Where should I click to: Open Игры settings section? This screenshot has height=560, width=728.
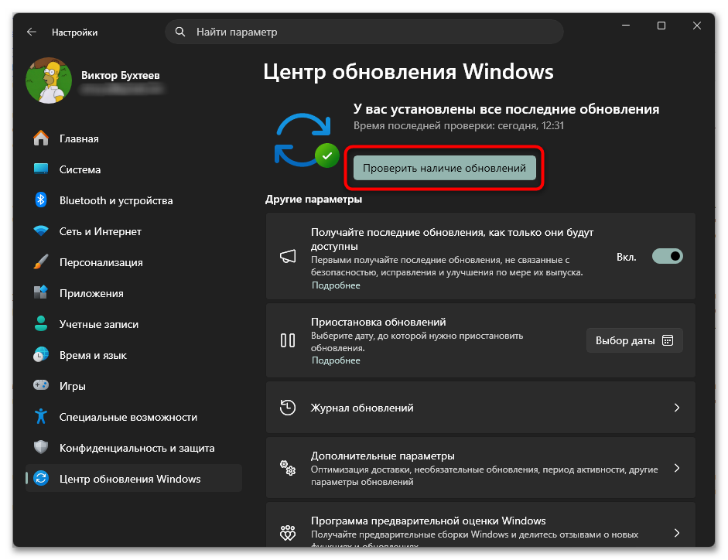134,386
